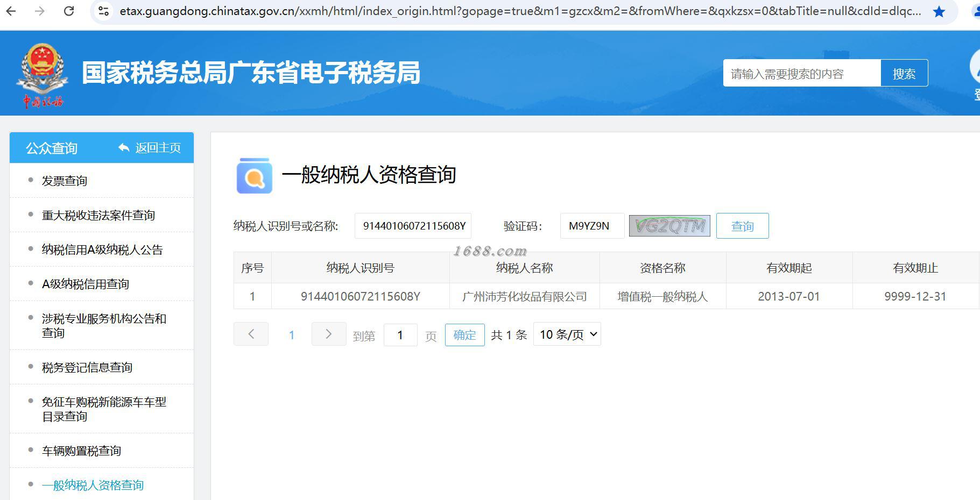Click 返回主页 link
The image size is (980, 500).
(x=158, y=148)
